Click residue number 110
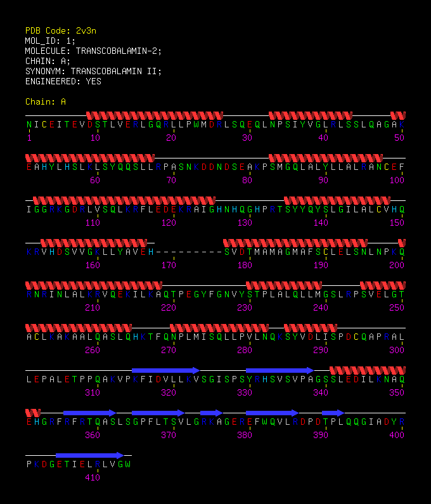The height and width of the screenshot is (504, 431). (x=93, y=223)
